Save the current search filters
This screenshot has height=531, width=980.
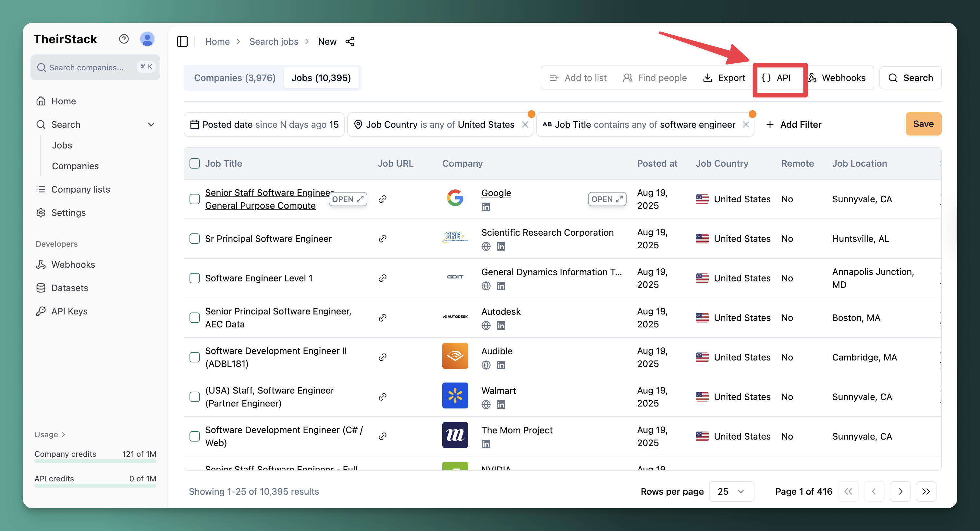(x=923, y=124)
